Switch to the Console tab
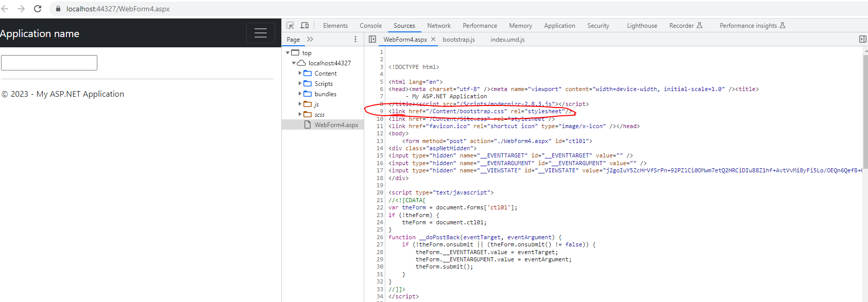 point(371,26)
